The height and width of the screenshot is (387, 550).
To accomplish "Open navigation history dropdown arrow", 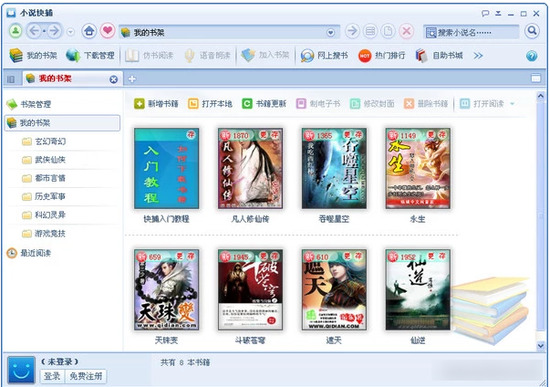I will tap(71, 32).
